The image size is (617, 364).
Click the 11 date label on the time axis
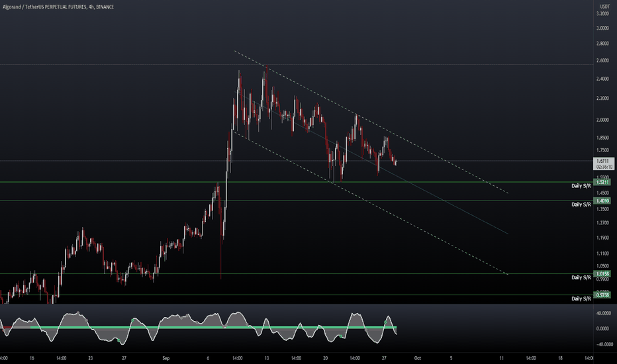tap(502, 359)
